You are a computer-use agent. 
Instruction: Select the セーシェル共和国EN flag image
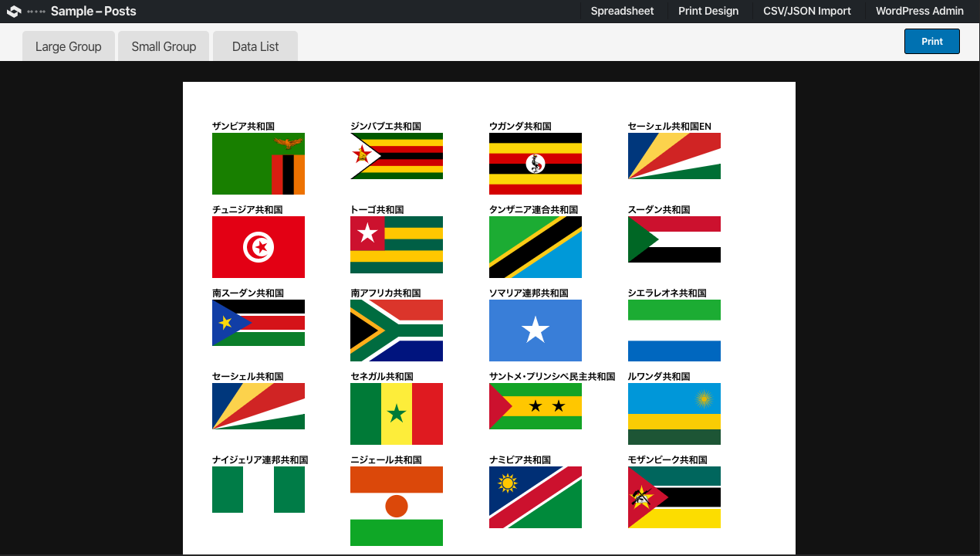click(674, 156)
